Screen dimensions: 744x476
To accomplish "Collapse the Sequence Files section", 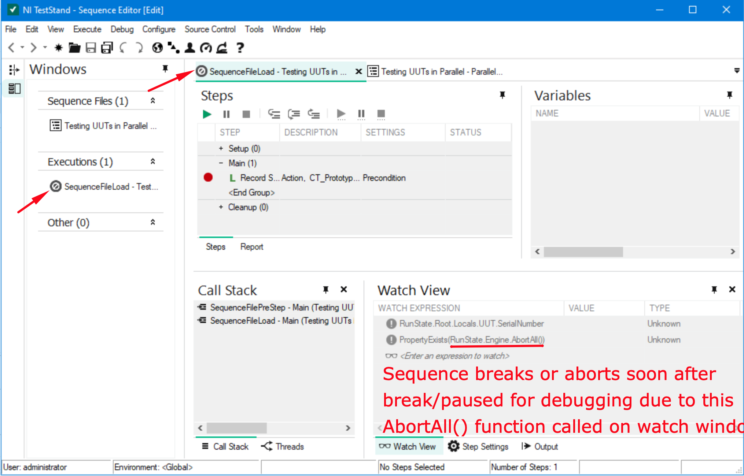I will click(x=153, y=101).
